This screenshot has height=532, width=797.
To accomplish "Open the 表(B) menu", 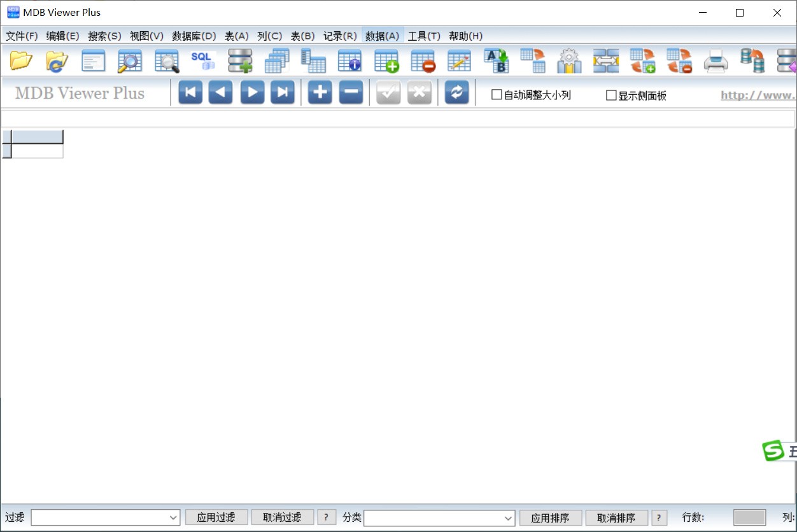I will [x=303, y=36].
